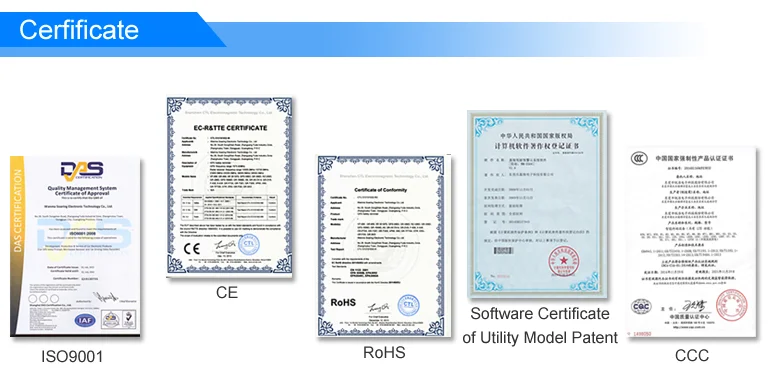Click the CCC caption label
The width and height of the screenshot is (770, 381).
coord(692,355)
